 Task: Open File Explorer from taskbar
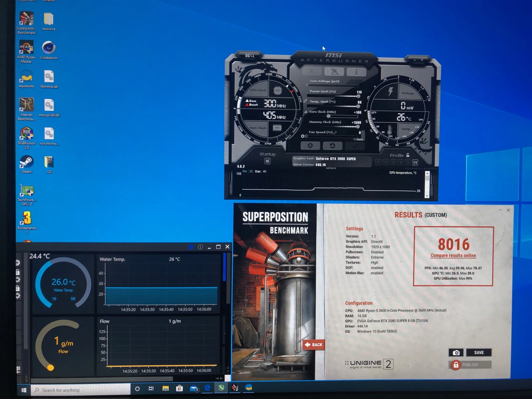[165, 388]
